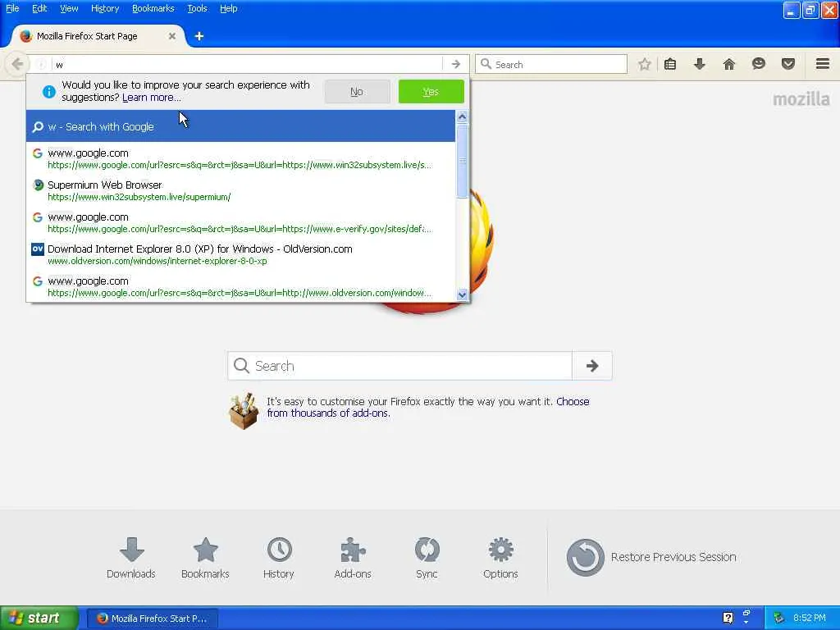Click the suggestions list scrollbar thumb
This screenshot has width=840, height=630.
click(x=463, y=161)
